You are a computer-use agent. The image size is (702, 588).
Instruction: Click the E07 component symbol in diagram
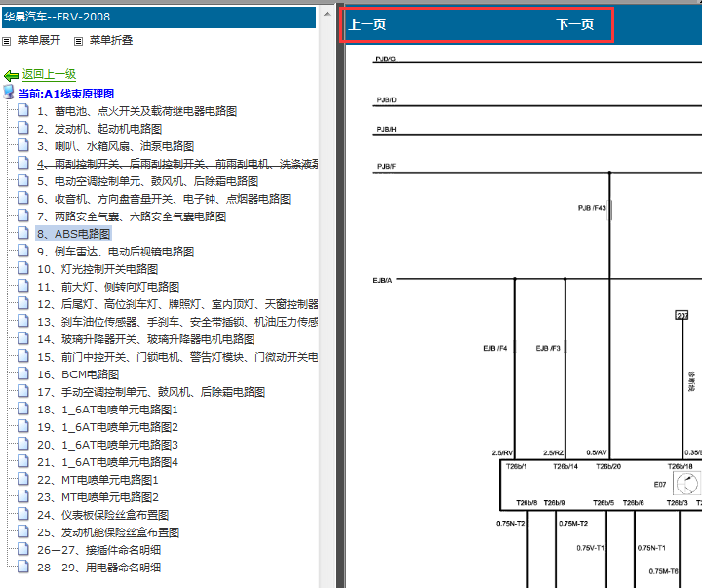pyautogui.click(x=686, y=484)
